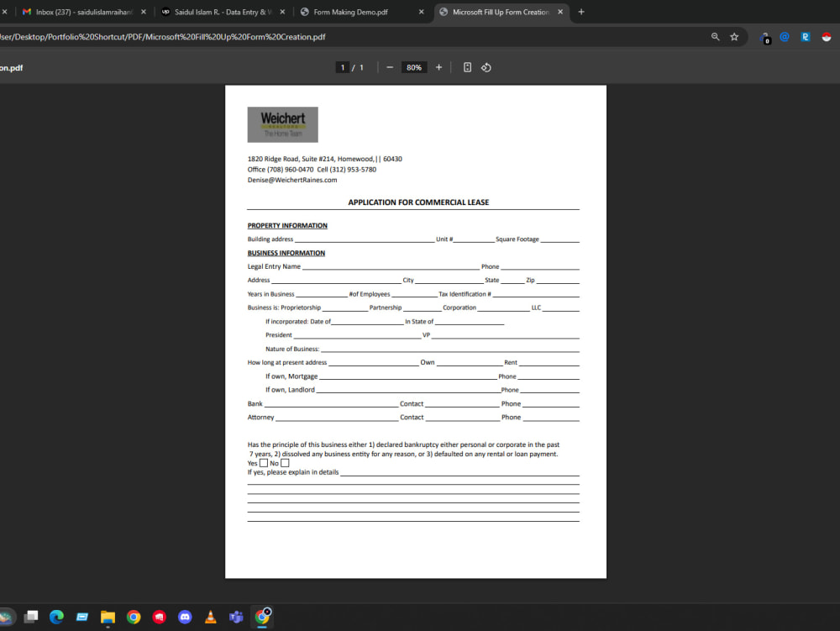This screenshot has height=631, width=840.
Task: Zoom in on the PDF with the plus button
Action: tap(438, 67)
